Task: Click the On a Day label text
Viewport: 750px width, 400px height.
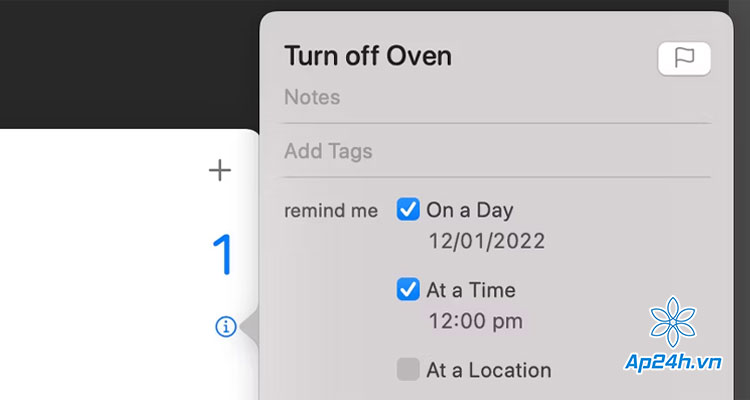Action: [470, 211]
